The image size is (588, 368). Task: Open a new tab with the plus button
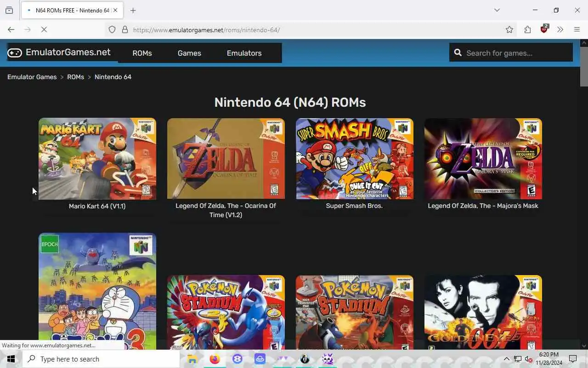(133, 10)
